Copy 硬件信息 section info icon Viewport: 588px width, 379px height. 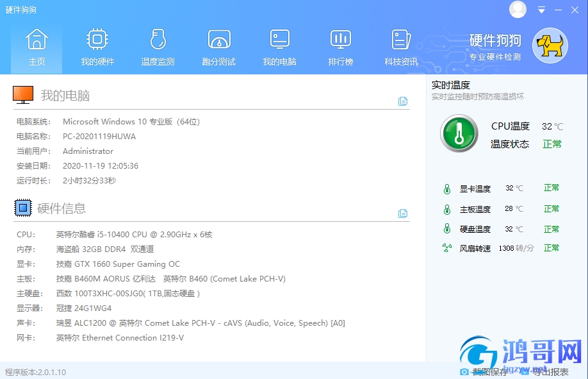[x=403, y=214]
